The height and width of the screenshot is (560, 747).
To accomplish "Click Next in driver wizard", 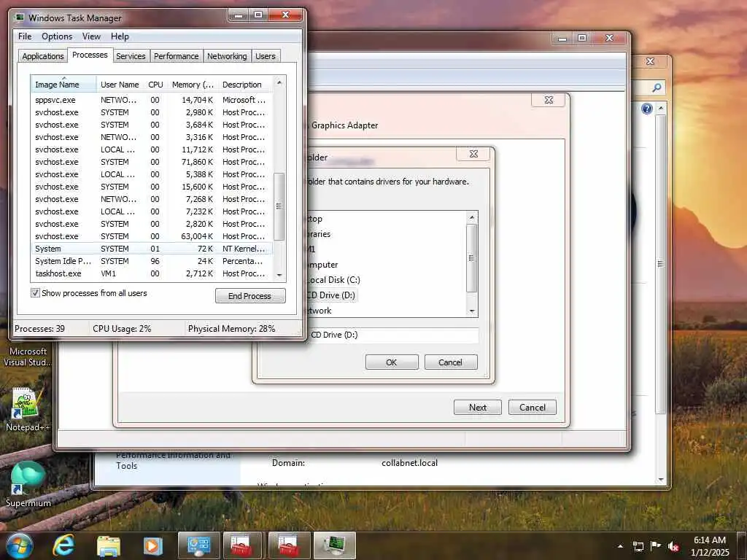I will click(x=477, y=407).
